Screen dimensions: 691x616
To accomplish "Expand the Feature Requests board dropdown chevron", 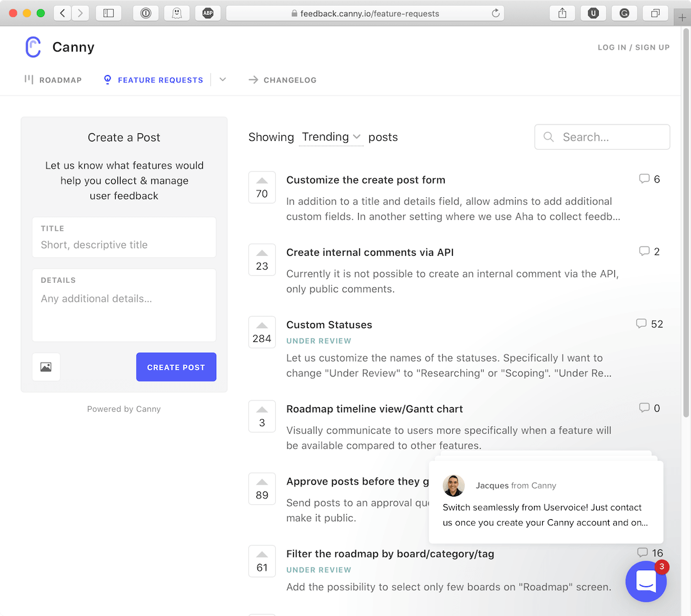I will click(x=222, y=80).
